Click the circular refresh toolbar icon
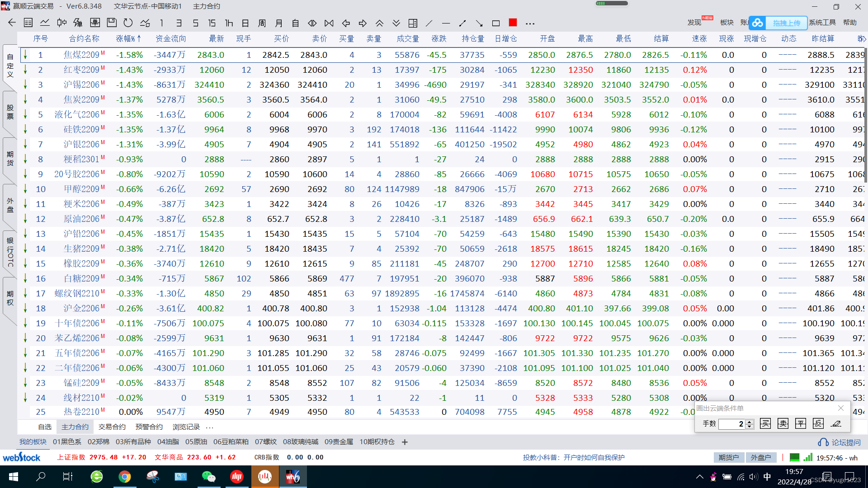 coord(128,23)
